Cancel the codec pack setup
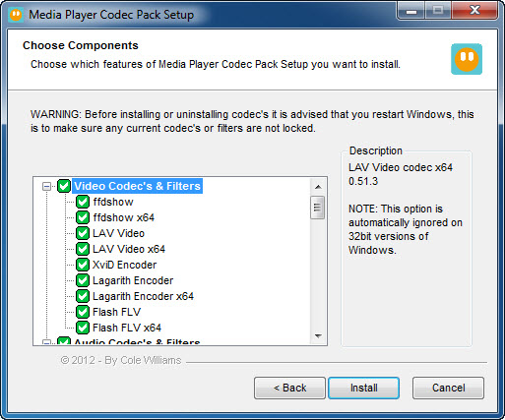The height and width of the screenshot is (420, 505). coord(448,388)
